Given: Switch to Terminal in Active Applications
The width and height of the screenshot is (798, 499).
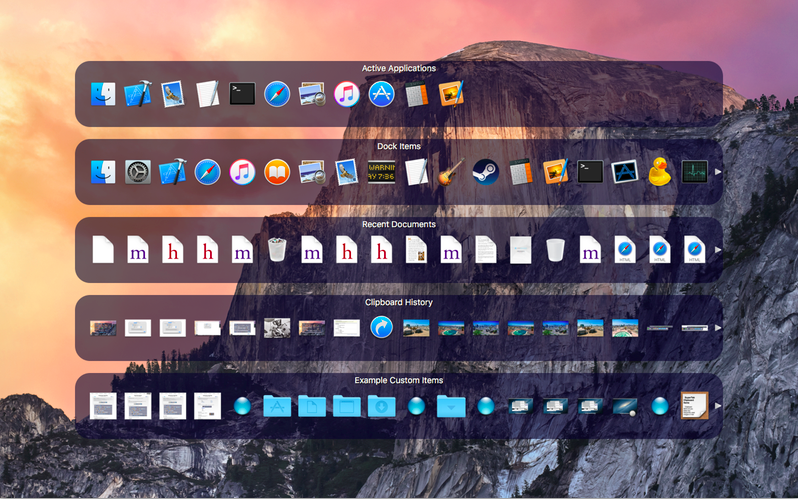Looking at the screenshot, I should tap(242, 94).
